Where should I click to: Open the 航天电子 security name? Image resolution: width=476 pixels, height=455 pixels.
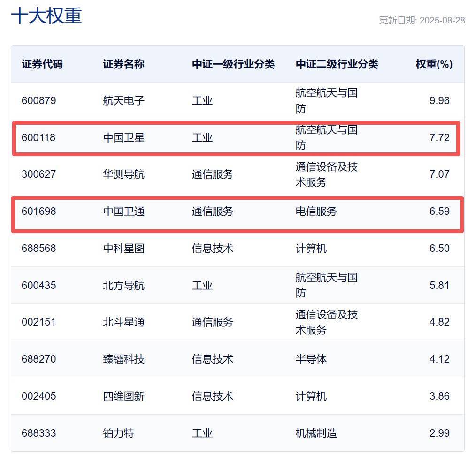123,100
